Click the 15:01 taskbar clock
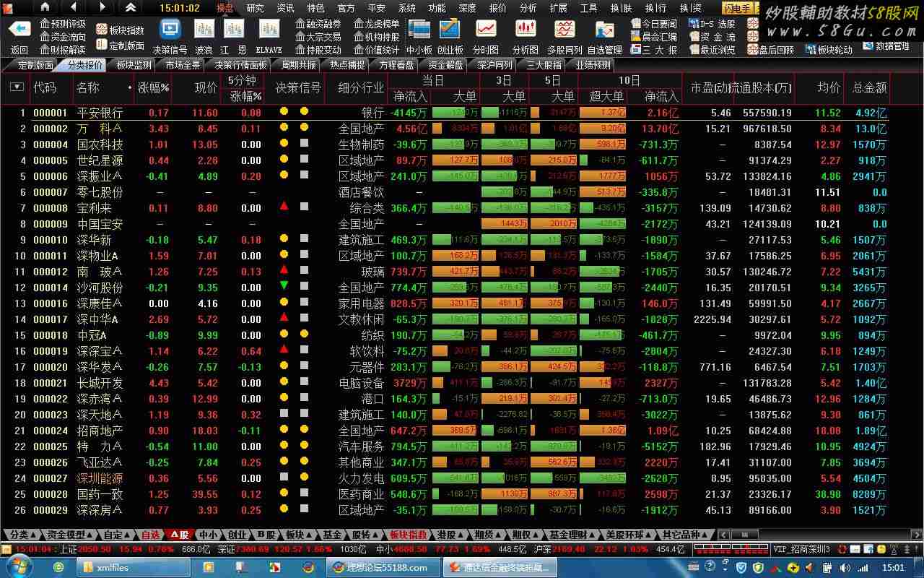The height and width of the screenshot is (578, 924). 894,568
